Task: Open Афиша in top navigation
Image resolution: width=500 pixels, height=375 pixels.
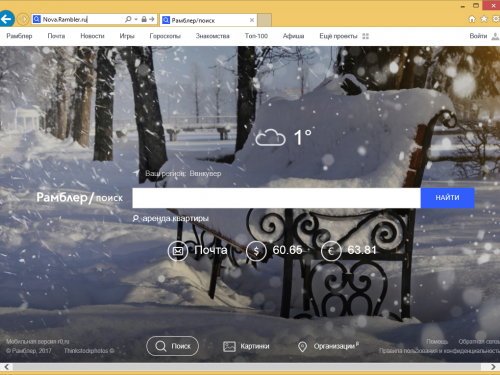Action: [x=293, y=36]
